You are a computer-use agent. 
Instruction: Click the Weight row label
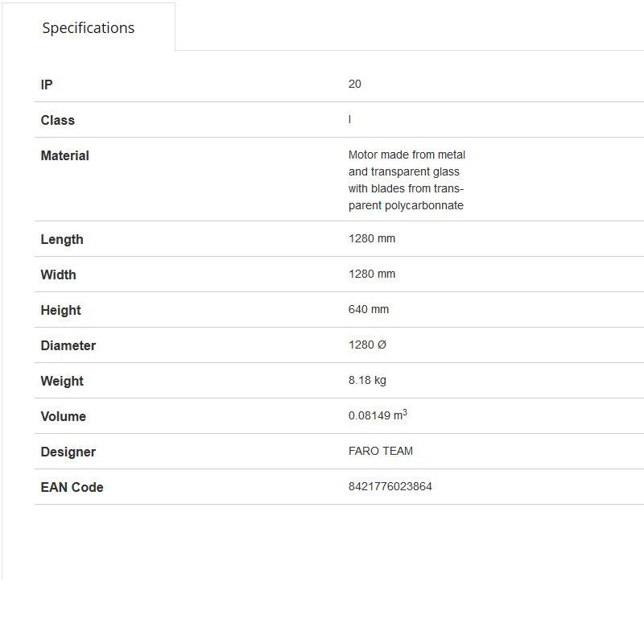coord(62,381)
